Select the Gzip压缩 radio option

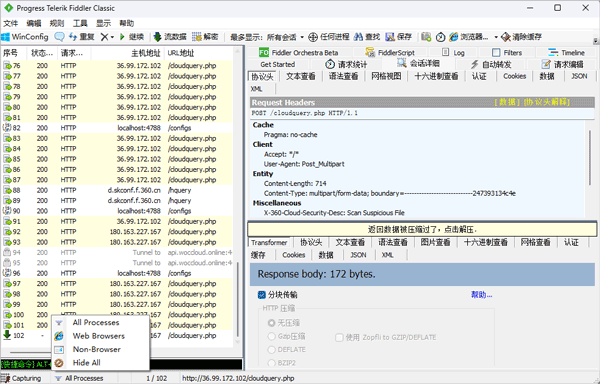[272, 336]
